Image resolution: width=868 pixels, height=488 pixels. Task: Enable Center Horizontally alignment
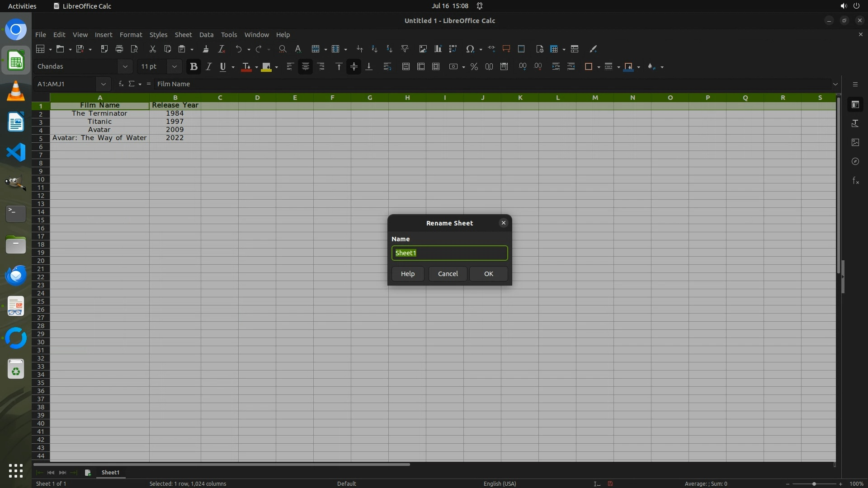[x=305, y=66]
